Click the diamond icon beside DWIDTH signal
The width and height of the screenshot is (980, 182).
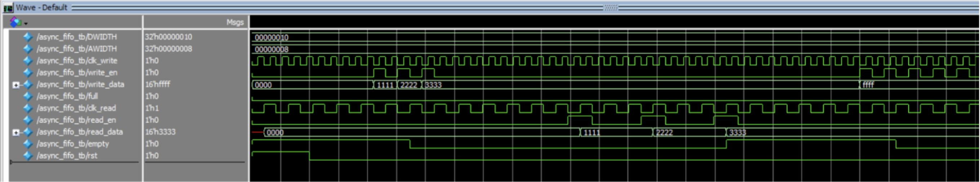(x=28, y=37)
